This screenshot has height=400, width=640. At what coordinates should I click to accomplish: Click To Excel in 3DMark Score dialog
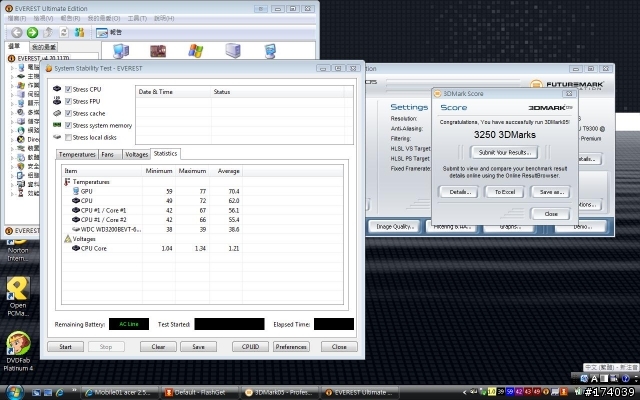coord(504,191)
